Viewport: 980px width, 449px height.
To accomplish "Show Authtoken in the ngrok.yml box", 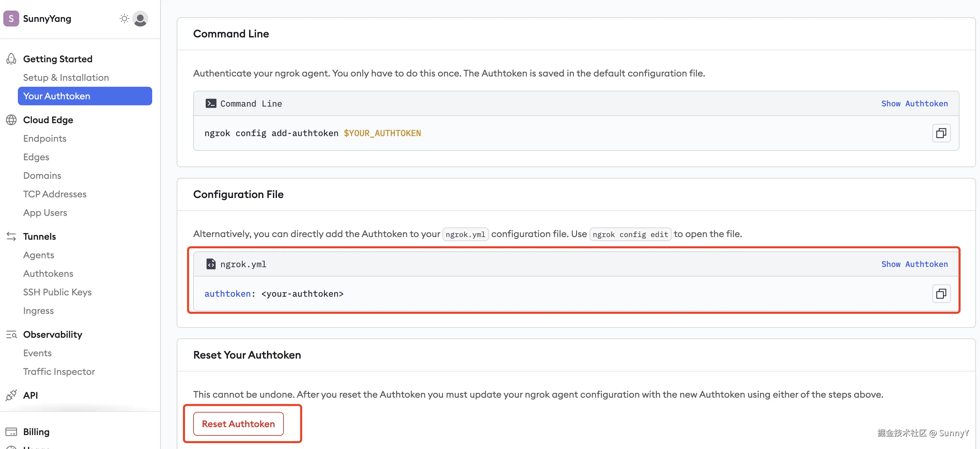I will [x=914, y=264].
